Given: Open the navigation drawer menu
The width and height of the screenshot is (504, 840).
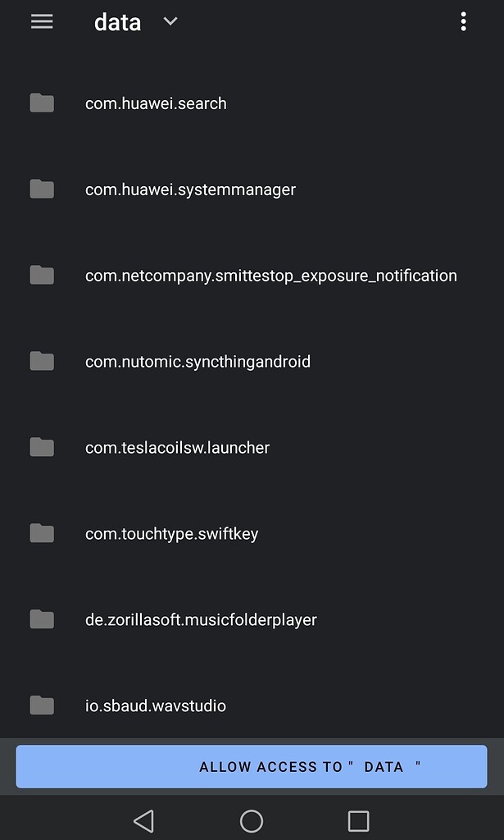Looking at the screenshot, I should point(42,21).
